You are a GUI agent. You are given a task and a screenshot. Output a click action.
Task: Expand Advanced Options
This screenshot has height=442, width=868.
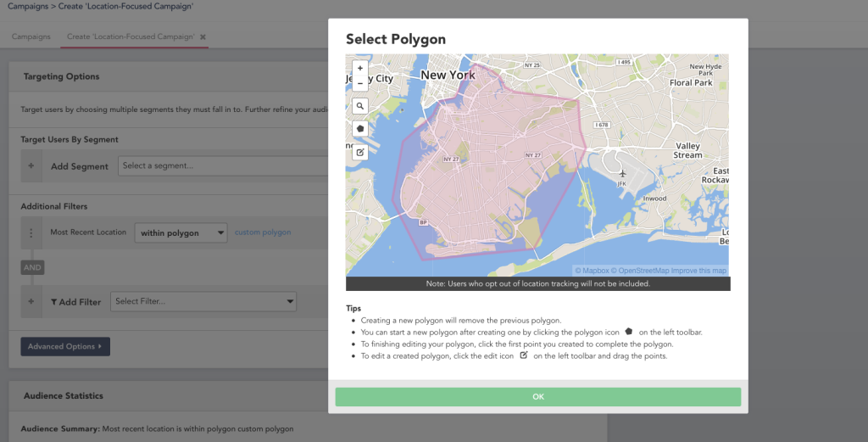[64, 346]
